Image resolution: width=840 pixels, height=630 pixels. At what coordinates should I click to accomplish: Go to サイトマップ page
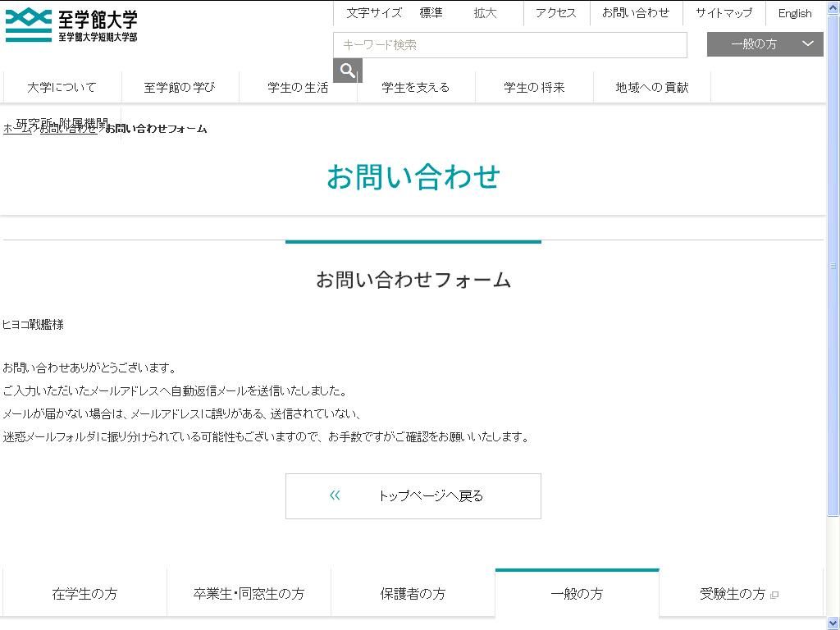[724, 13]
